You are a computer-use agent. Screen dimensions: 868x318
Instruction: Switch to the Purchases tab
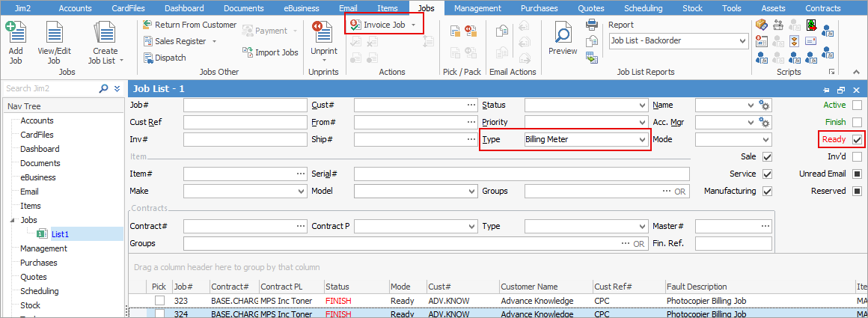point(540,8)
